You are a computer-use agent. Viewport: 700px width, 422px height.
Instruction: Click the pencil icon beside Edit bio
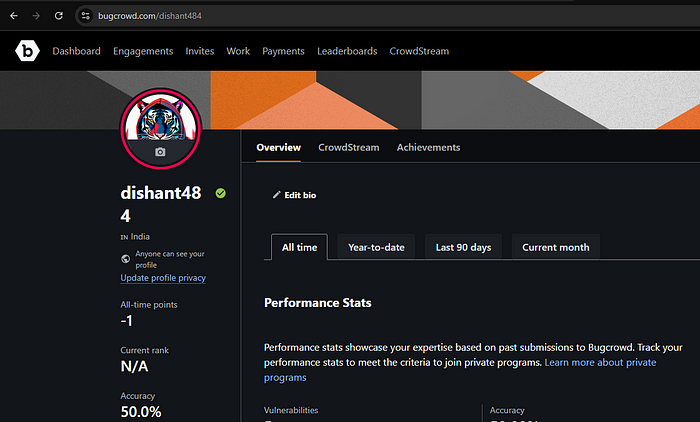(276, 195)
